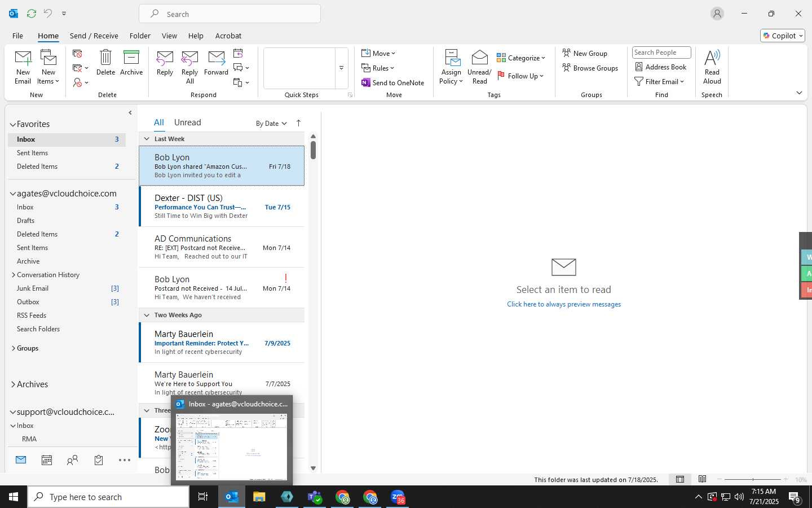Expand Conversation History folder
Image resolution: width=812 pixels, height=508 pixels.
(14, 275)
